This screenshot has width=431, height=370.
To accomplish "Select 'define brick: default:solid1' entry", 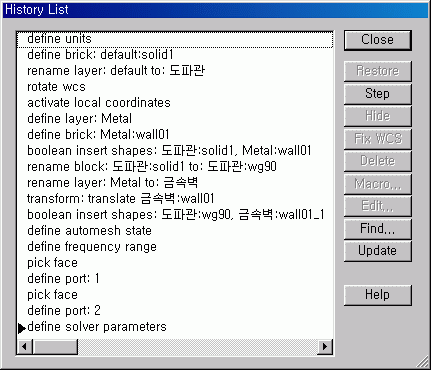I will [175, 55].
